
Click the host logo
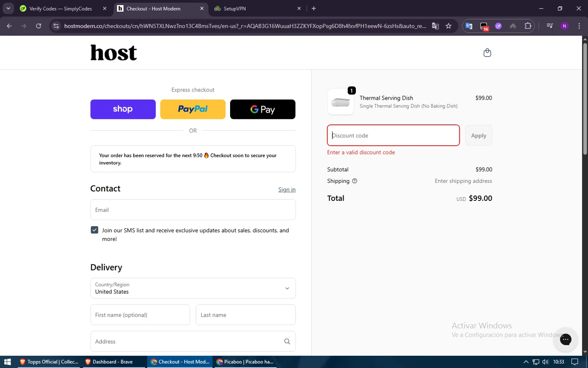(114, 53)
